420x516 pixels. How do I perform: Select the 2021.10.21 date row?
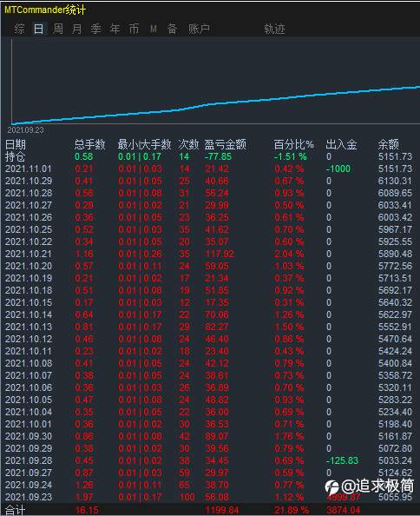pyautogui.click(x=29, y=254)
